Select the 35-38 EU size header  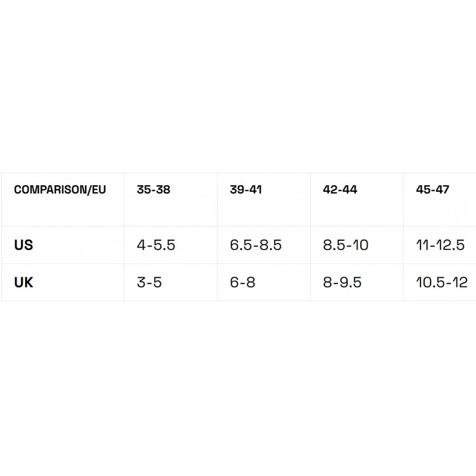[x=153, y=190]
